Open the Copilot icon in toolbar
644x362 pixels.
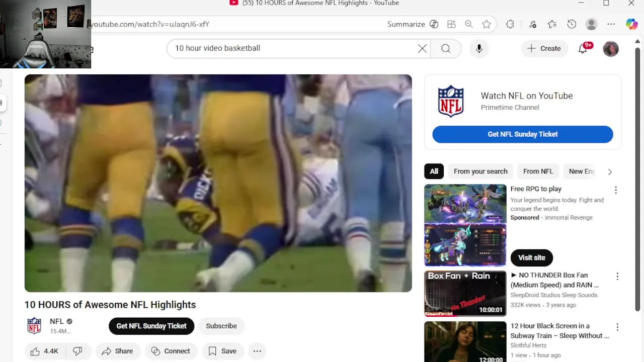pos(631,24)
